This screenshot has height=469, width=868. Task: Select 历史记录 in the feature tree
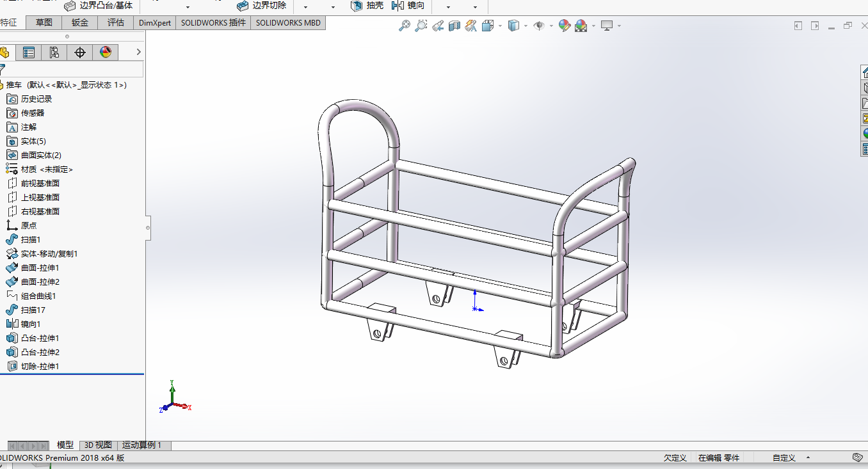tap(29, 99)
